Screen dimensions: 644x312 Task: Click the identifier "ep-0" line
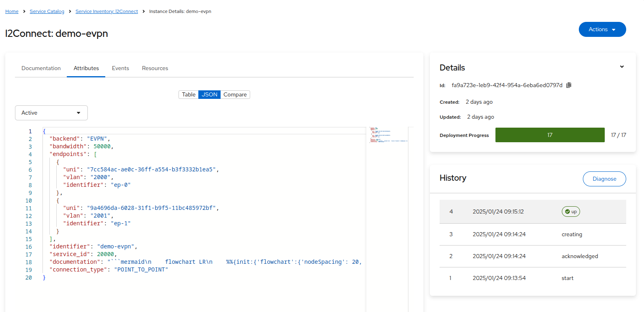pos(97,185)
